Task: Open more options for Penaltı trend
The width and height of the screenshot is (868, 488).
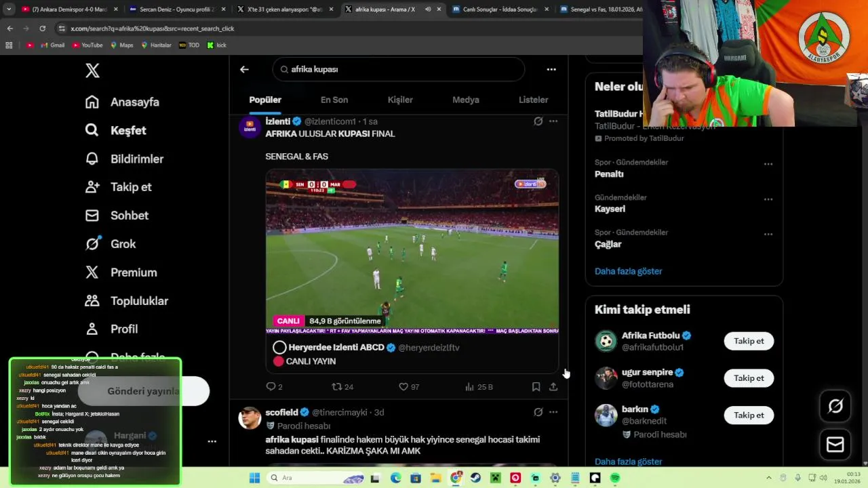Action: pos(768,164)
